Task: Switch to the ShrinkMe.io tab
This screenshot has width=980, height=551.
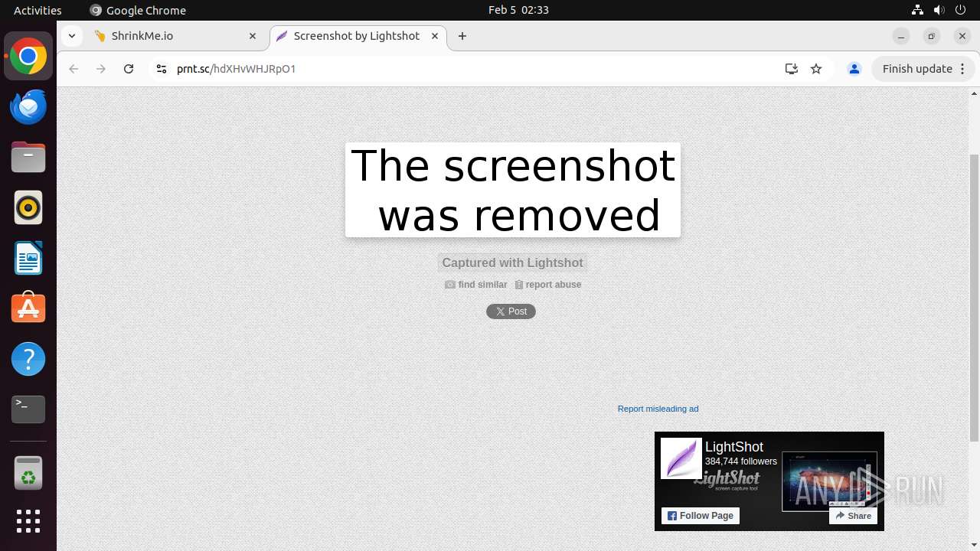Action: pyautogui.click(x=175, y=36)
